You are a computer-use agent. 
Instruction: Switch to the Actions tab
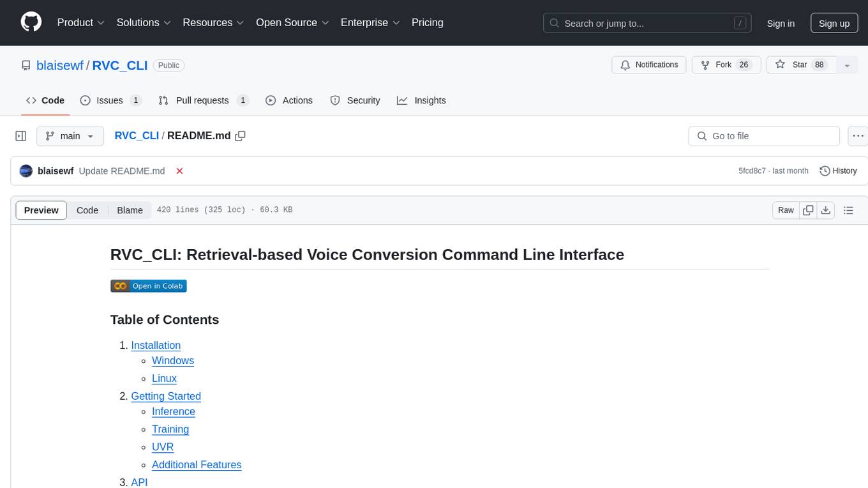289,100
